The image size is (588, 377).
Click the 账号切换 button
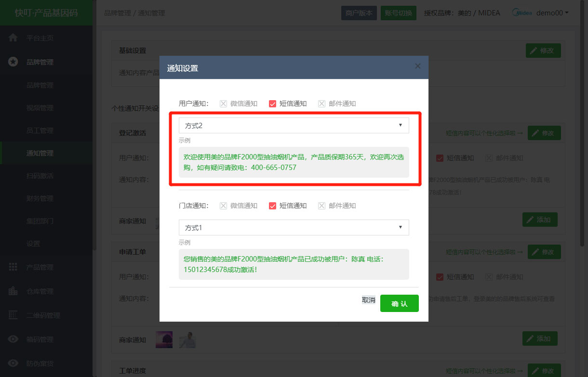pyautogui.click(x=399, y=13)
